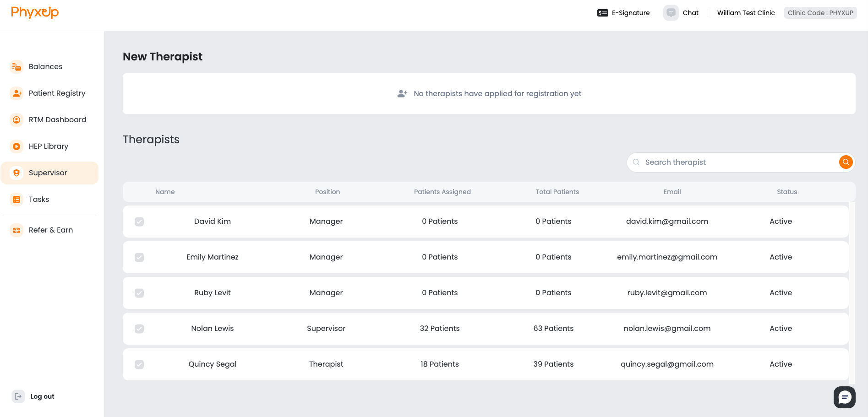Select the Supervisor shield icon
Image resolution: width=868 pixels, height=417 pixels.
16,173
